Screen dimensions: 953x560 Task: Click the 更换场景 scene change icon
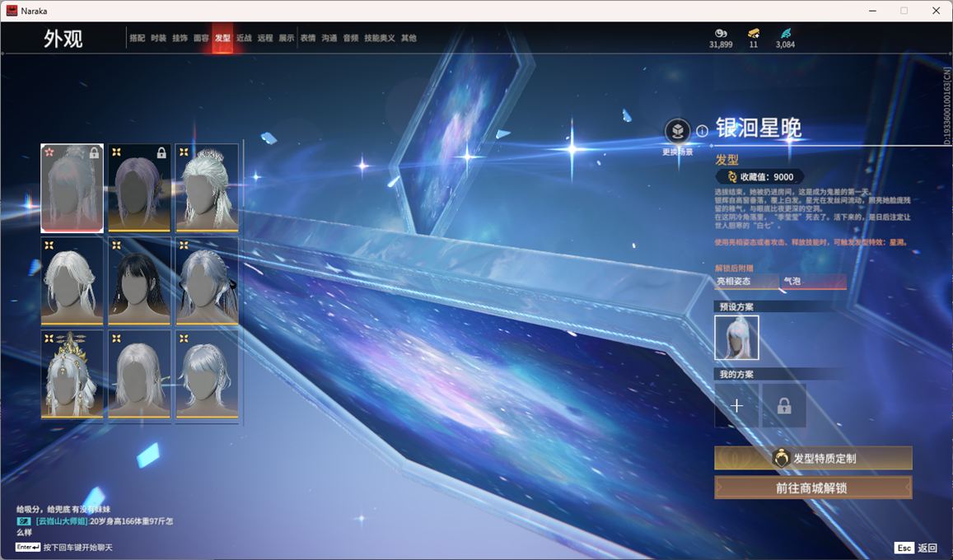(x=677, y=131)
